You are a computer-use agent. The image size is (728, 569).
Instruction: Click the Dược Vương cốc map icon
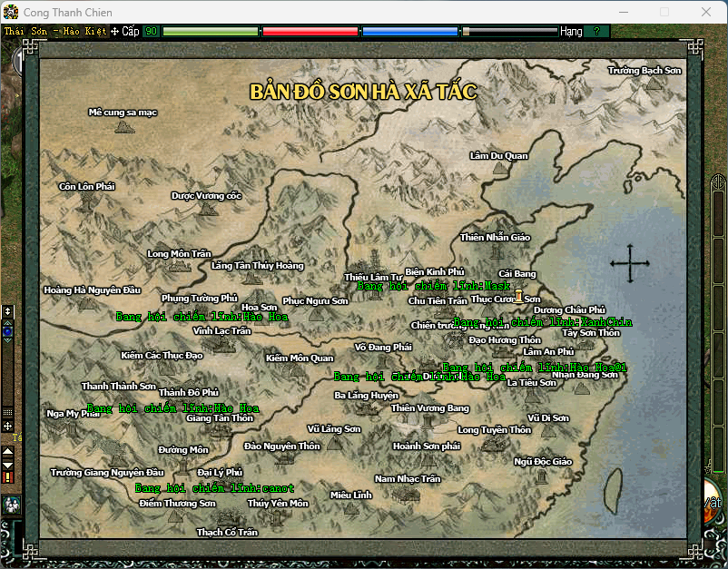point(208,209)
